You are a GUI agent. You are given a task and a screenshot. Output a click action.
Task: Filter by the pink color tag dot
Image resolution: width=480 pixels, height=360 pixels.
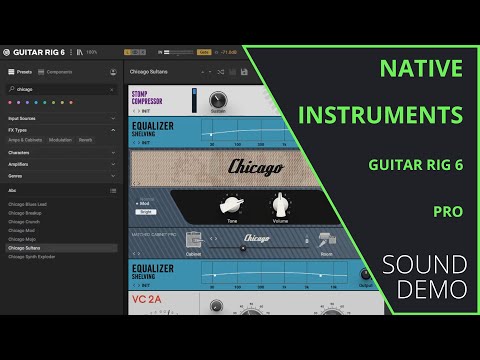(10, 103)
